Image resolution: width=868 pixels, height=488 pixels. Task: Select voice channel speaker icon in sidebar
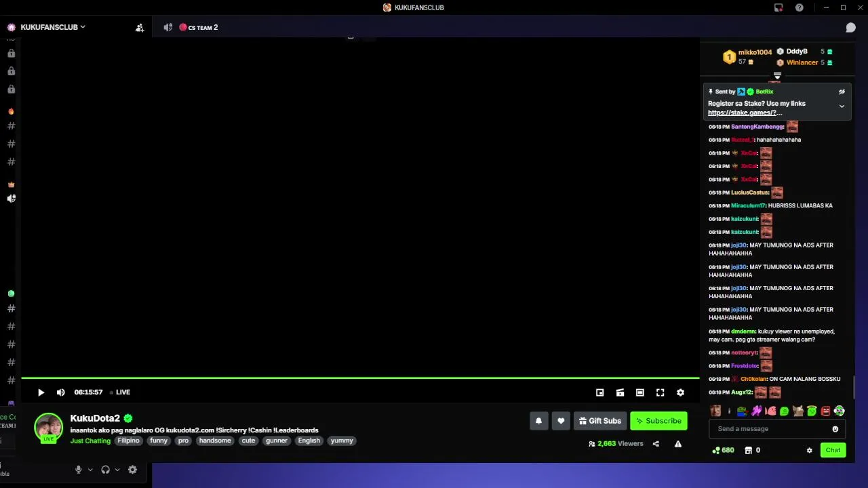click(11, 199)
